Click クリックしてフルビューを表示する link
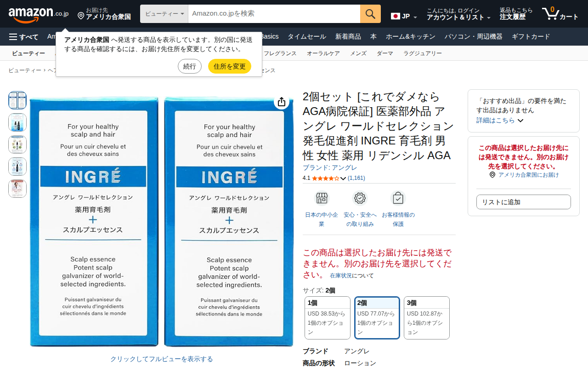Screen dimensions: 588x368 click(162, 359)
